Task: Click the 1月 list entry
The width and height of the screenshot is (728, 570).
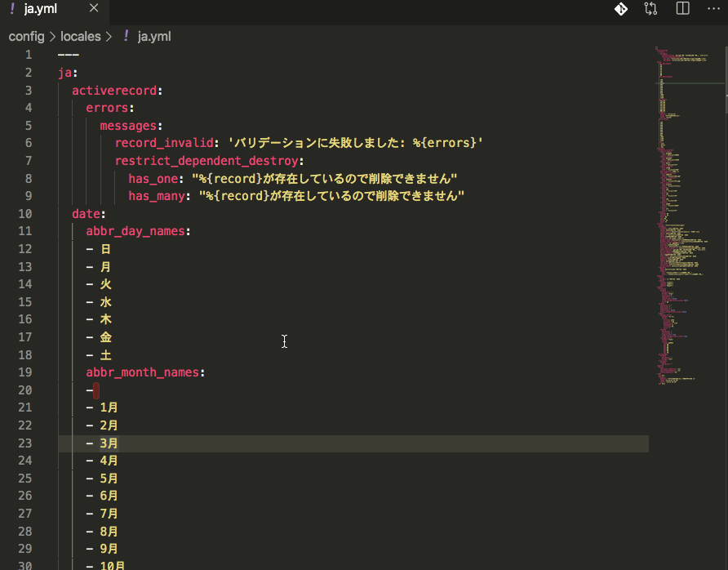Action: [x=109, y=407]
